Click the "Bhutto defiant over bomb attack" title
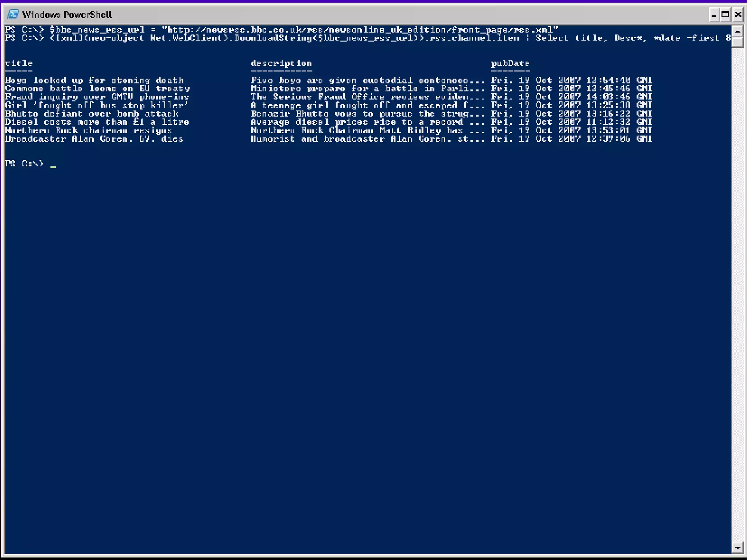The image size is (747, 560). pyautogui.click(x=91, y=114)
